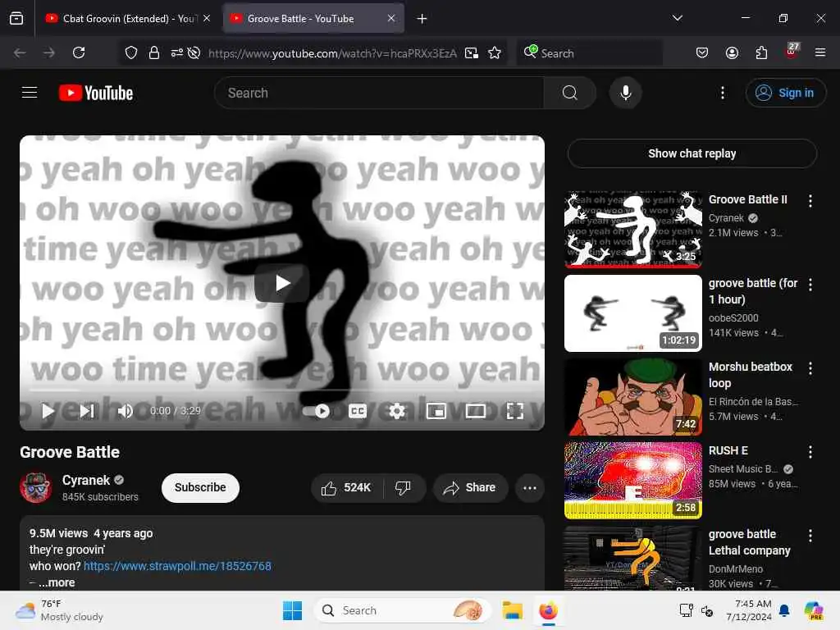Screen dimensions: 840x630
Task: Click the play button in player controls
Action: click(48, 411)
